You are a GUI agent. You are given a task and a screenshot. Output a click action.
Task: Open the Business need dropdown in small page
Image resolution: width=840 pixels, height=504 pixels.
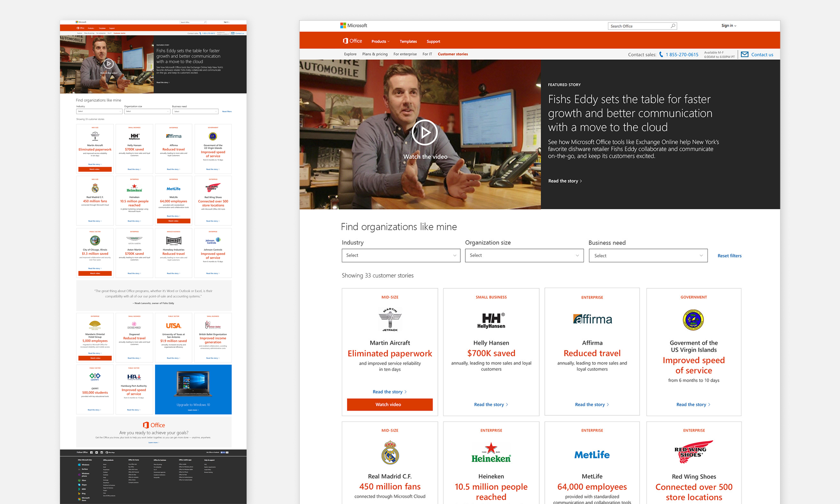coord(195,111)
